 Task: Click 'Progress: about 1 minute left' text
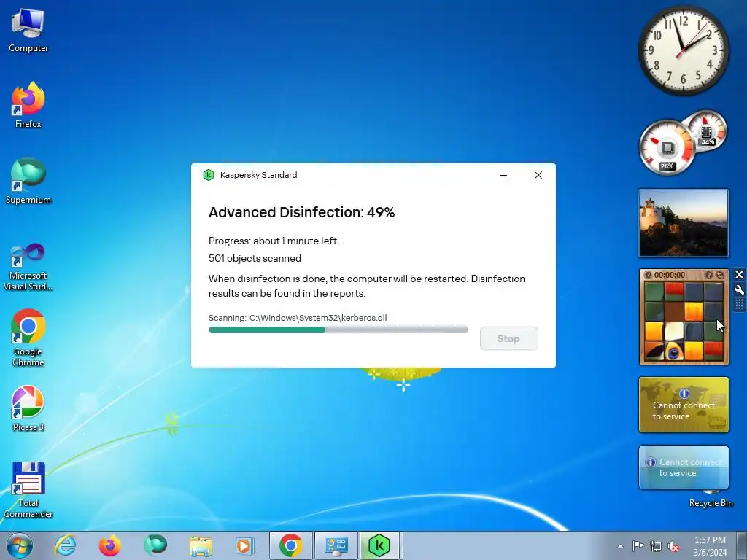tap(276, 241)
